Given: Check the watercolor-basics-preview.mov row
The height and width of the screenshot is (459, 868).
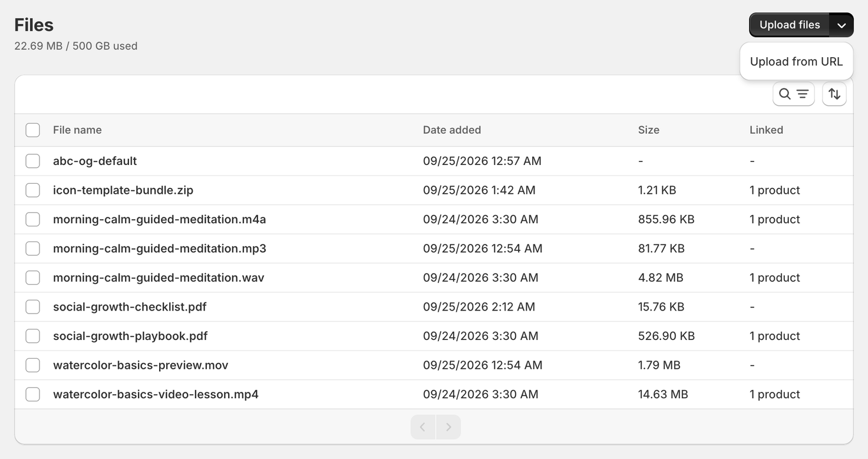Looking at the screenshot, I should (x=33, y=365).
